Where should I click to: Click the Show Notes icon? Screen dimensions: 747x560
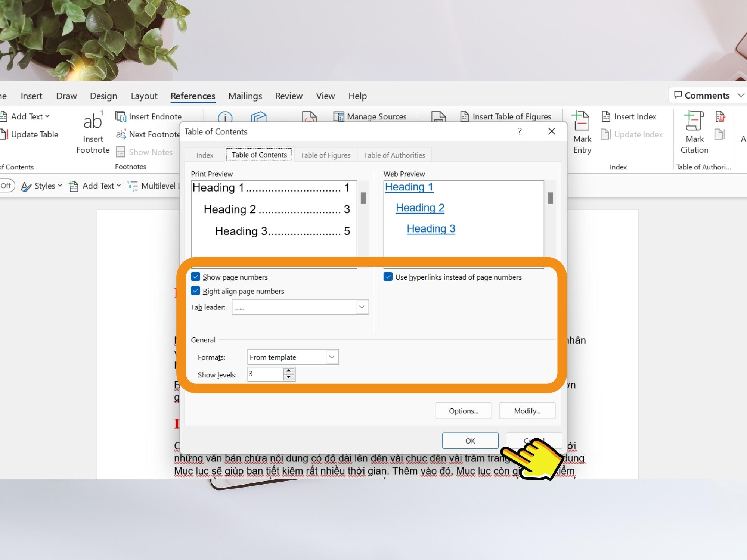click(x=120, y=152)
